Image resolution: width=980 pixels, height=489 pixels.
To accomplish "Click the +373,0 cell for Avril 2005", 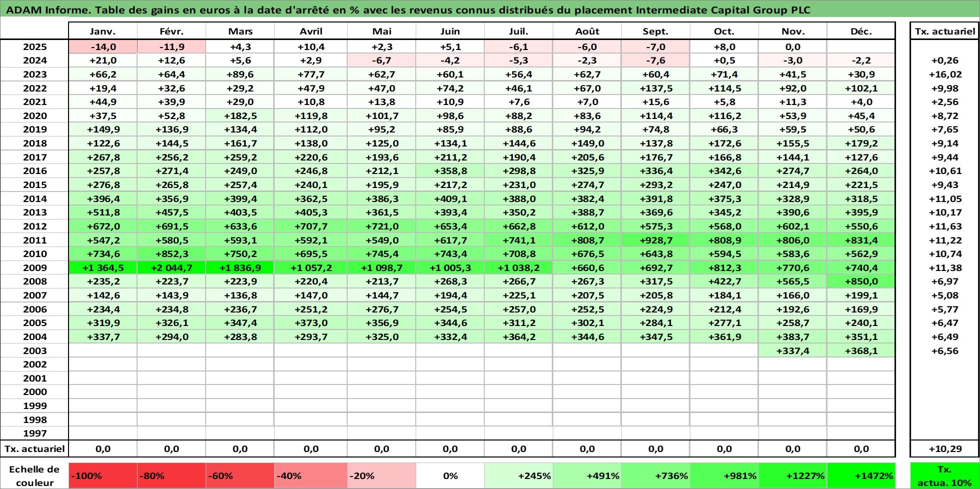I will 311,323.
